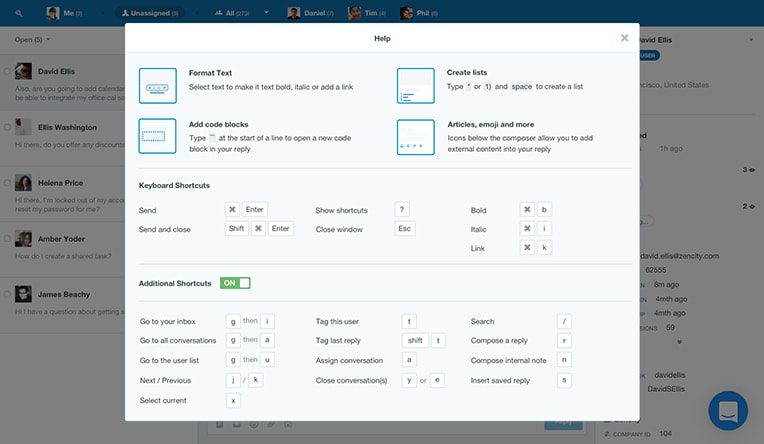764x444 pixels.
Task: Open Phil's inbox tab
Action: pos(419,13)
